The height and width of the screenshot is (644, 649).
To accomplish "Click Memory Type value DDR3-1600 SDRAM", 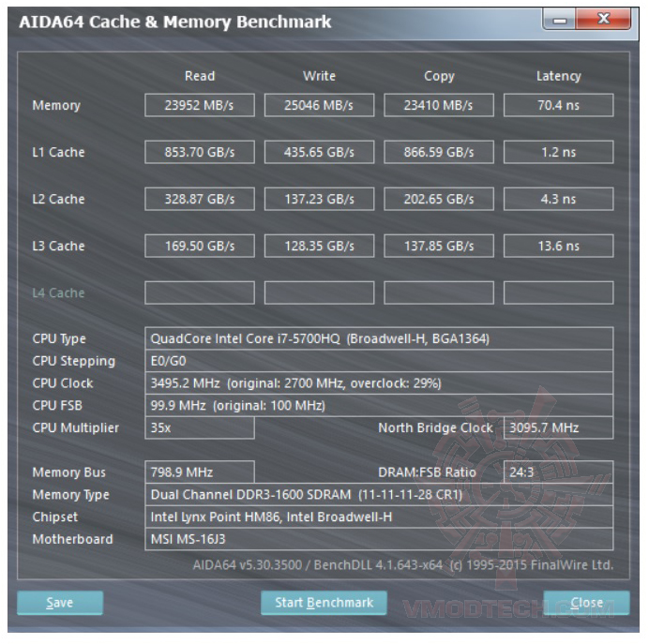I will [379, 495].
